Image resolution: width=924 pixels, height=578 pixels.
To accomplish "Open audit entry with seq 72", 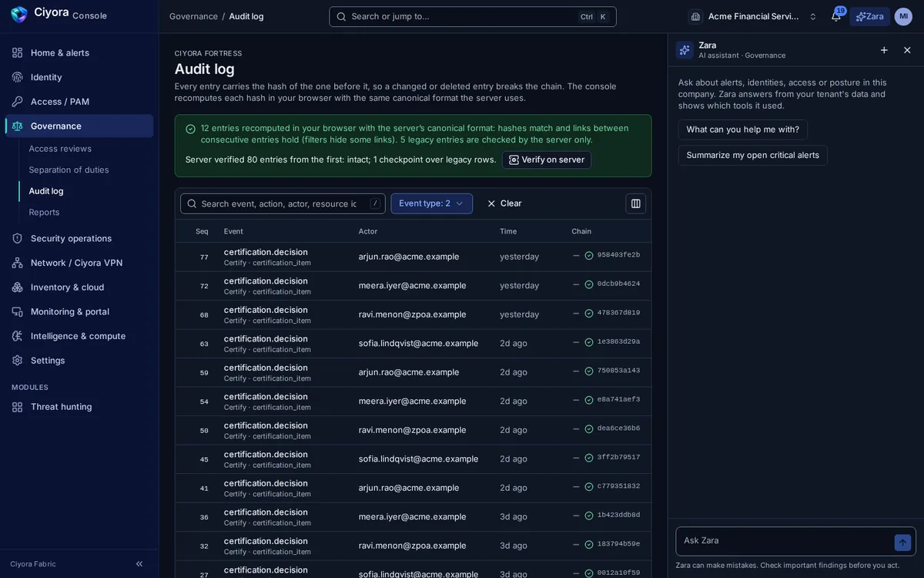I will 413,286.
